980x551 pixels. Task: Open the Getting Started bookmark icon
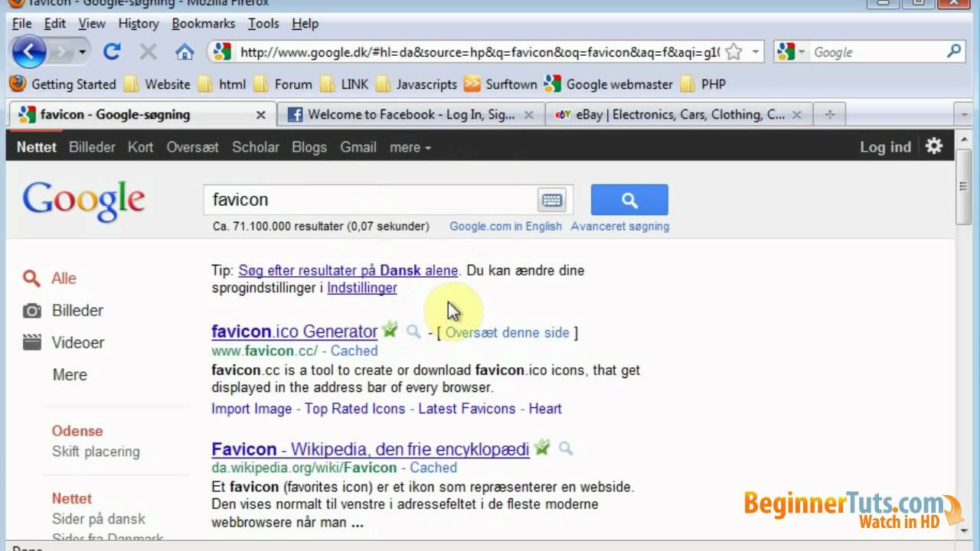[x=17, y=84]
